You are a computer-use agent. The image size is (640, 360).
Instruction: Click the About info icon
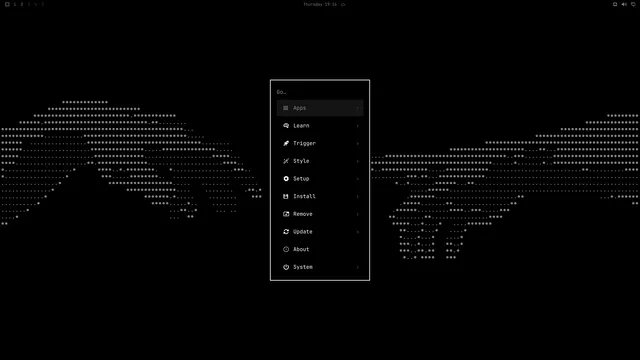[x=286, y=249]
